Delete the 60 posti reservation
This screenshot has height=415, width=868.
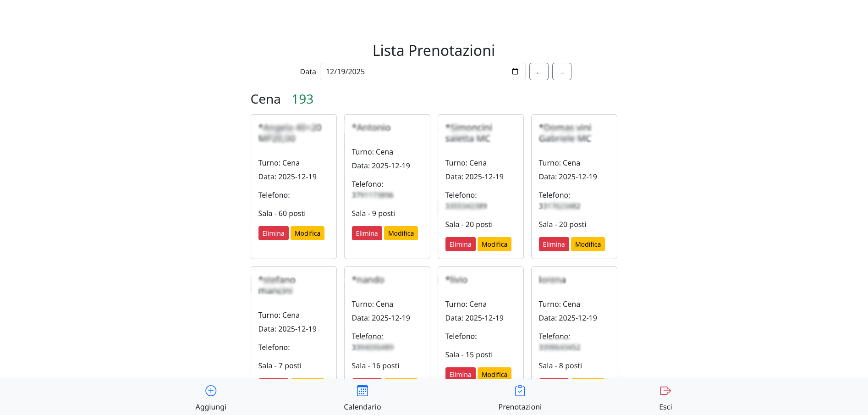273,233
